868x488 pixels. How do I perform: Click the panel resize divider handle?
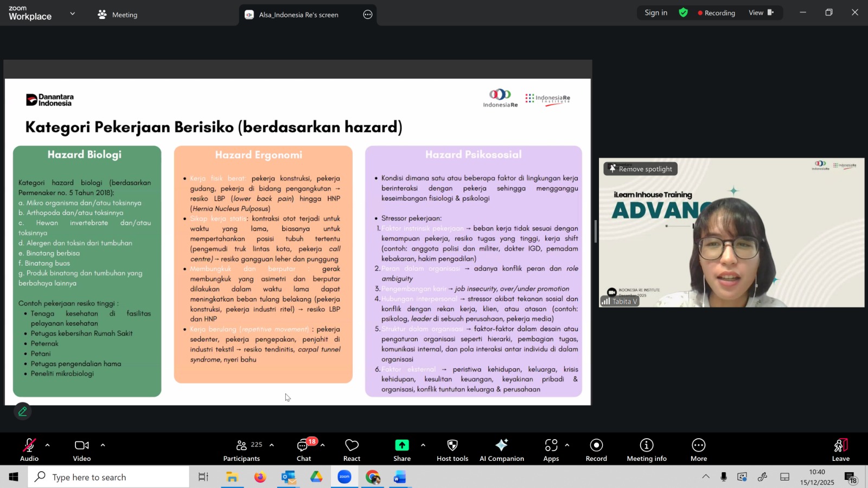click(x=595, y=232)
